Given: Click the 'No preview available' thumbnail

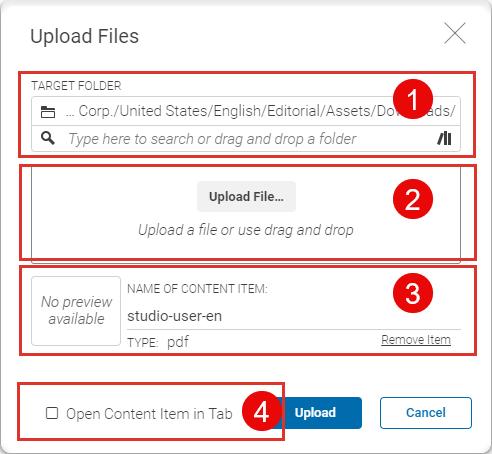Looking at the screenshot, I should click(76, 311).
